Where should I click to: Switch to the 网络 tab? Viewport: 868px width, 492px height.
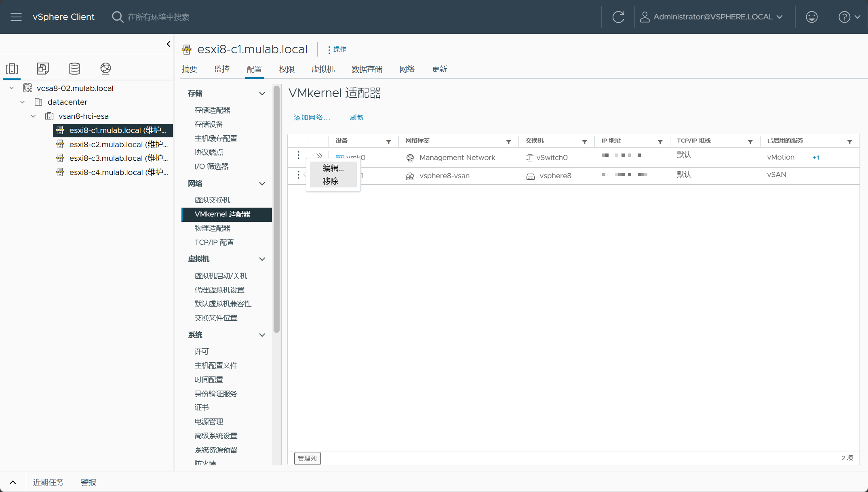(x=407, y=69)
